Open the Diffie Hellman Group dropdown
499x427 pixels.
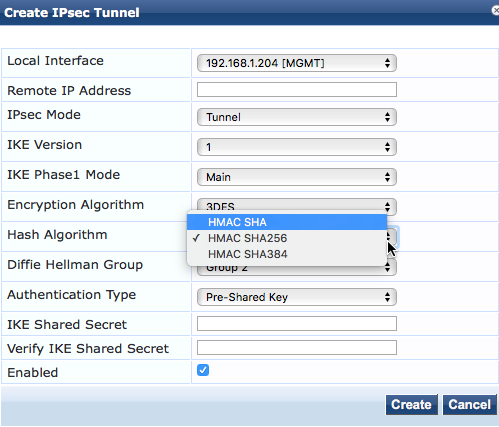297,270
